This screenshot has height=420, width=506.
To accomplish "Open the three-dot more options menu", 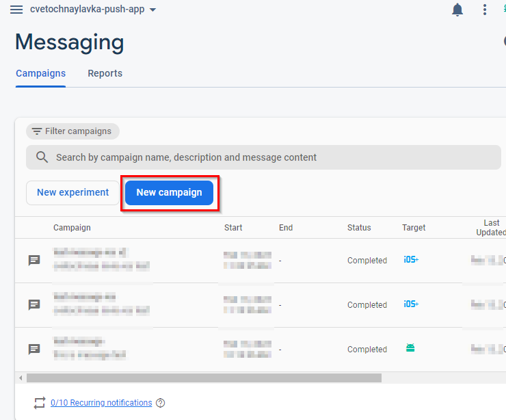I will coord(485,10).
